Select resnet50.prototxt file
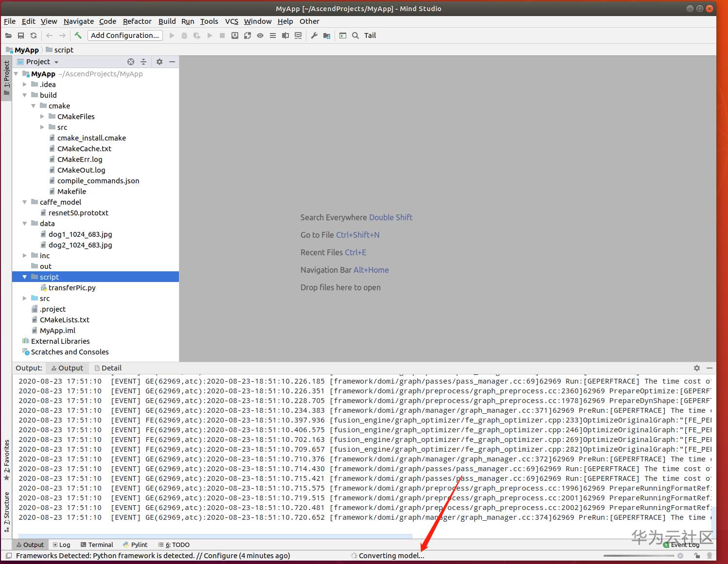Viewport: 728px width, 564px height. click(x=78, y=213)
